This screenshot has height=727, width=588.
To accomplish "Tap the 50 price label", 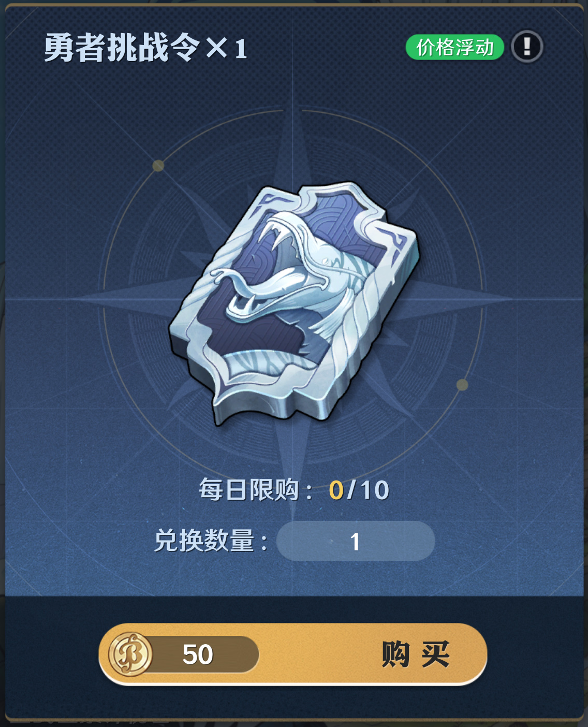I will [x=198, y=655].
